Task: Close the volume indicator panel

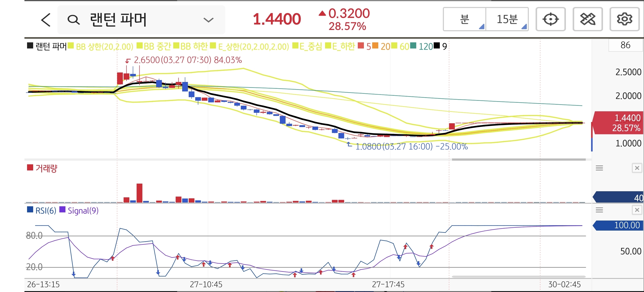Action: 637,168
